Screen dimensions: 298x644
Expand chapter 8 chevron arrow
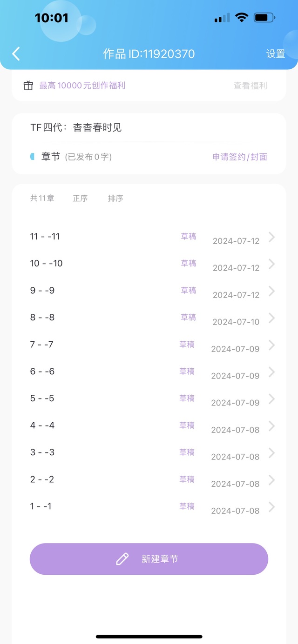pos(272,318)
